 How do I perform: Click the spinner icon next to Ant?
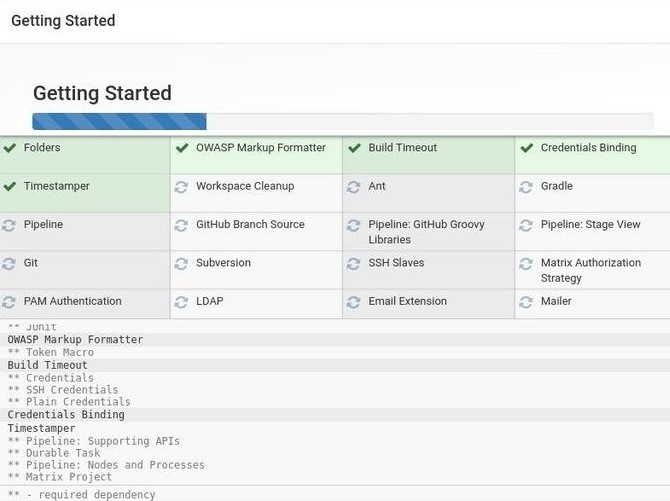point(354,187)
